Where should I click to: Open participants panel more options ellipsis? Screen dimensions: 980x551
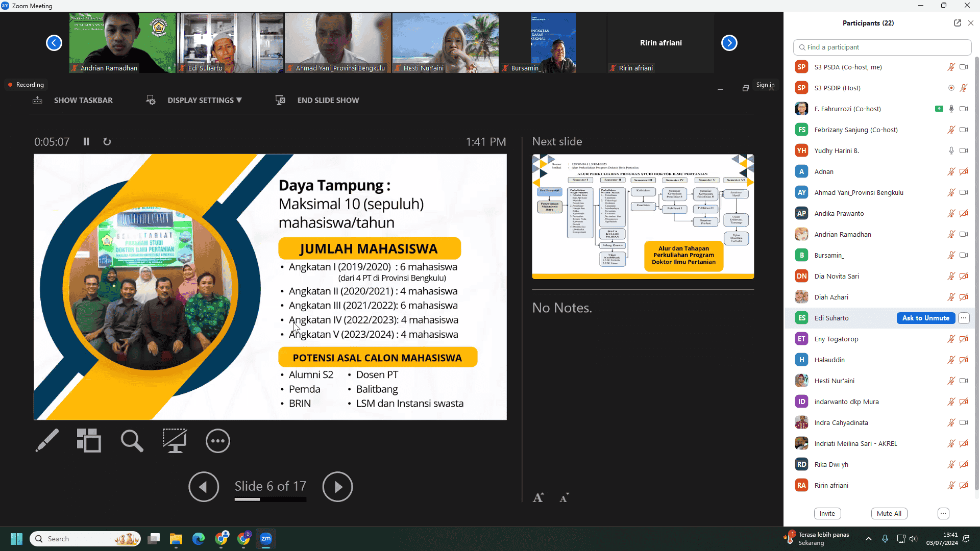pos(943,514)
